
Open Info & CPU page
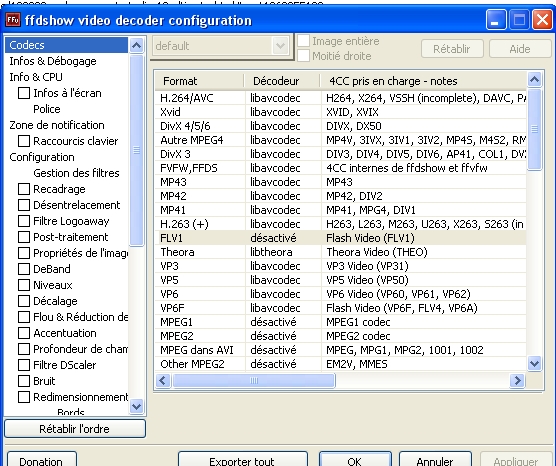click(36, 77)
